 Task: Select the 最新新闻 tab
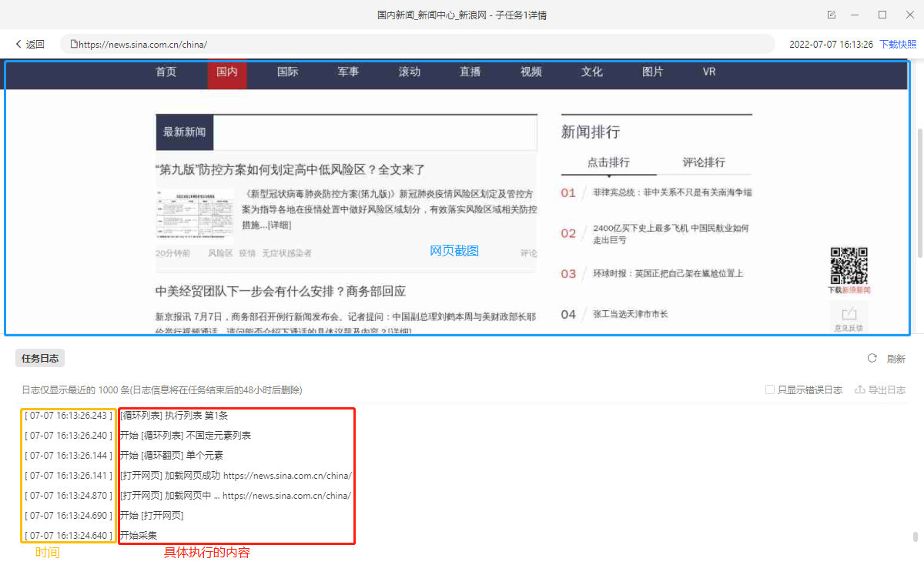tap(185, 132)
